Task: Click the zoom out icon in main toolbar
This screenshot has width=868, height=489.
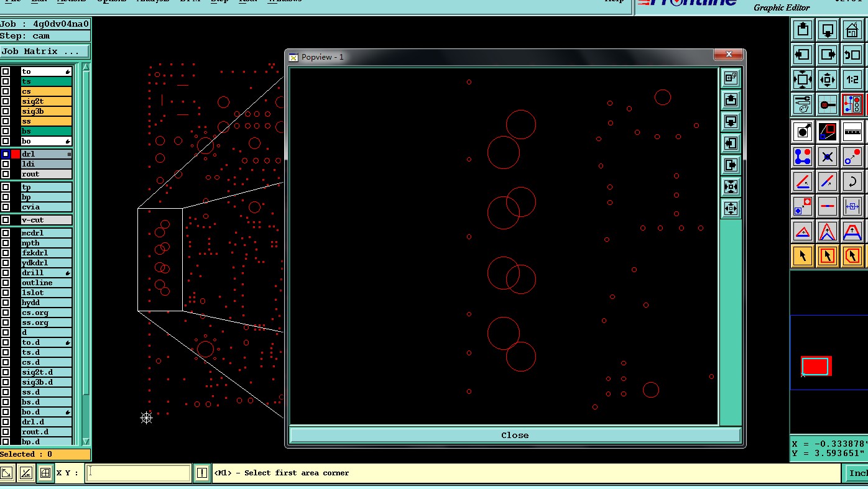Action: pos(828,80)
